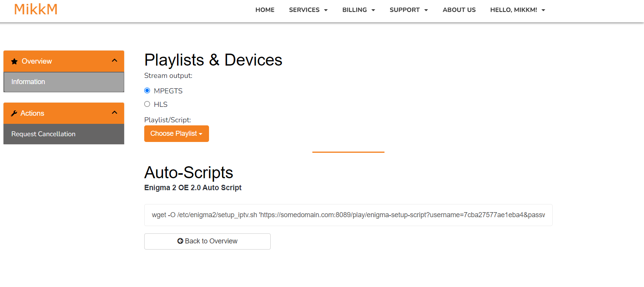Viewport: 644px width, 287px height.
Task: Click the MikkM logo
Action: (x=36, y=9)
